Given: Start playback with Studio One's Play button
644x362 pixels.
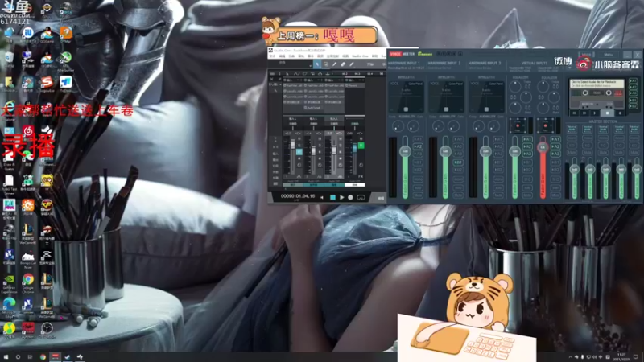Looking at the screenshot, I should [341, 197].
